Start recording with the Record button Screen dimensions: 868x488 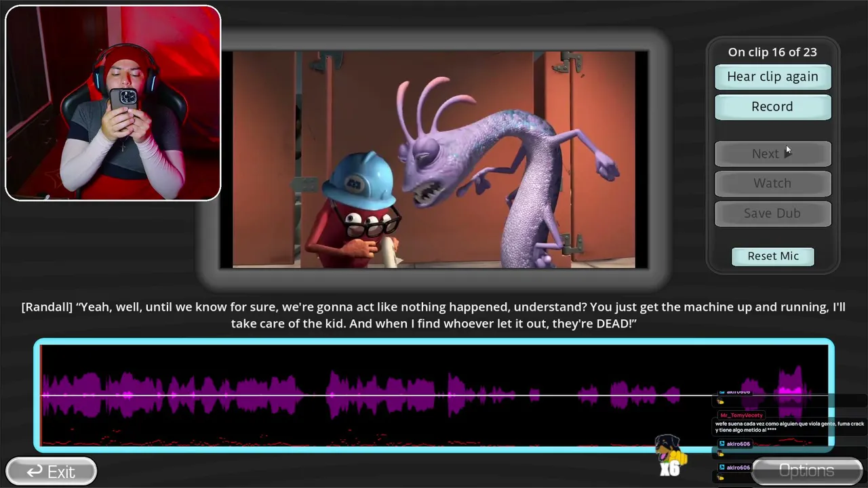[x=772, y=106]
